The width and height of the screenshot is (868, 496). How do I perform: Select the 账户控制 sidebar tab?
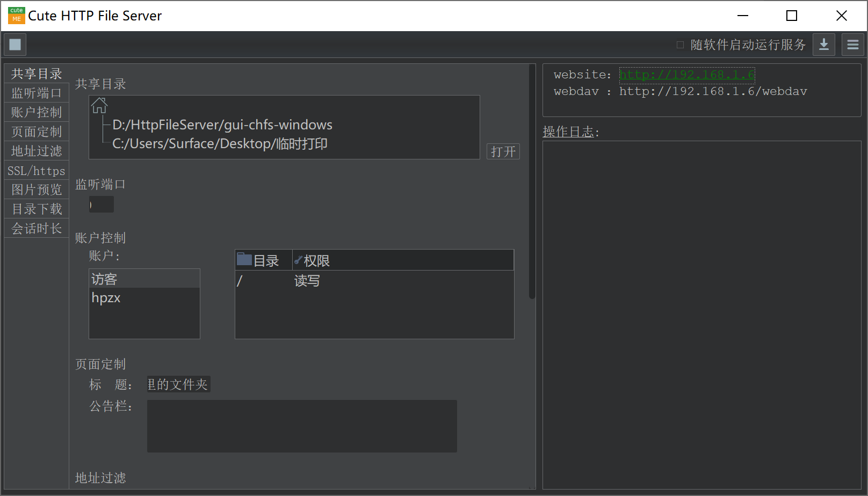click(37, 112)
